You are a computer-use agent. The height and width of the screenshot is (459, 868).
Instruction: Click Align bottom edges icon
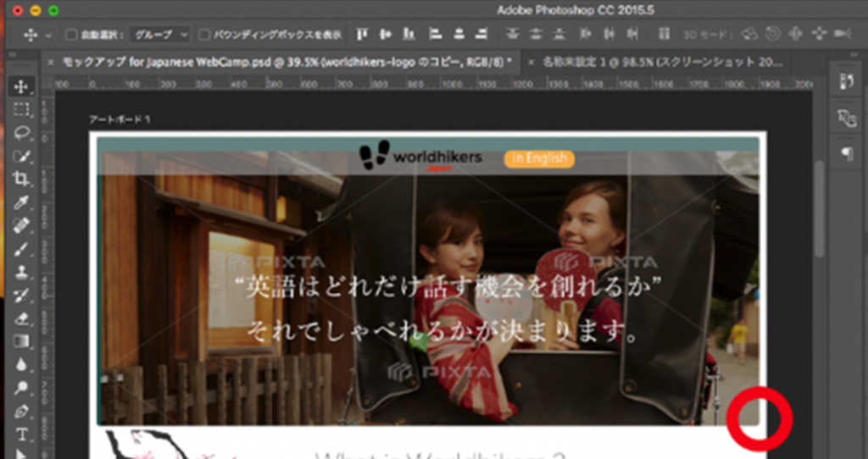tap(409, 34)
